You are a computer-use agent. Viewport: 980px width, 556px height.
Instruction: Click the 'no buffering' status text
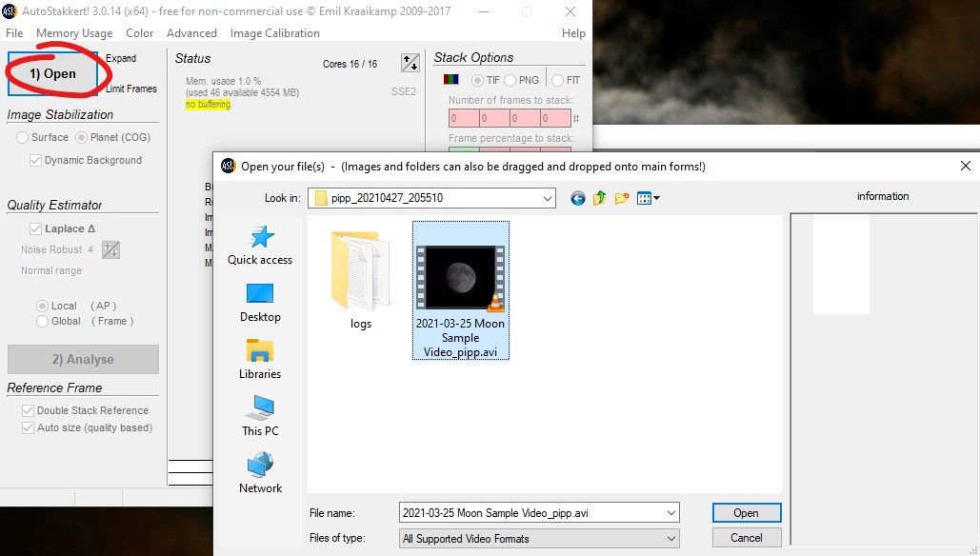[209, 105]
